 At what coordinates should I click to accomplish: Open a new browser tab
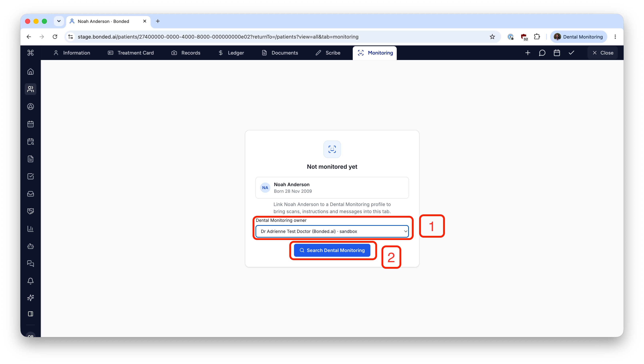pyautogui.click(x=158, y=21)
